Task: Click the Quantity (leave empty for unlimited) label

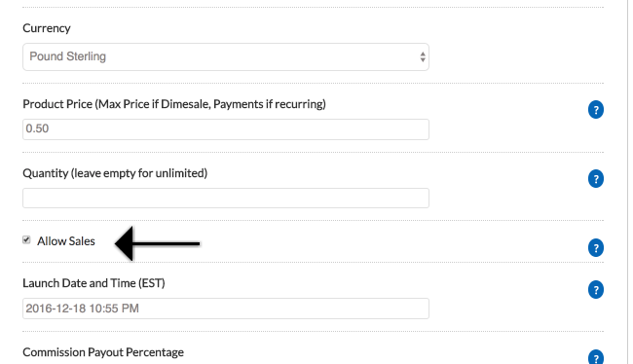Action: tap(115, 173)
